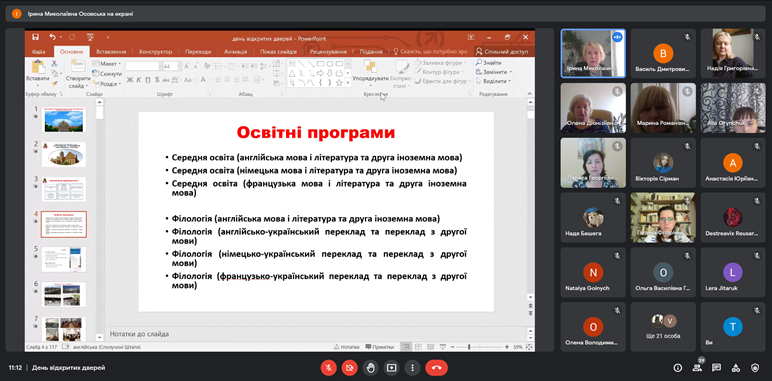The width and height of the screenshot is (772, 381).
Task: Click the Створити слайд icon
Action: [78, 66]
